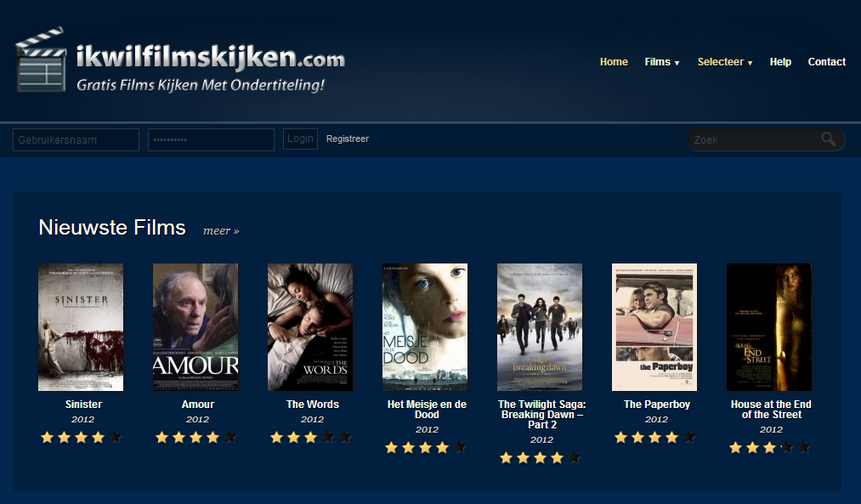Expand the Films dropdown menu
Image resolution: width=861 pixels, height=504 pixels.
pos(661,62)
